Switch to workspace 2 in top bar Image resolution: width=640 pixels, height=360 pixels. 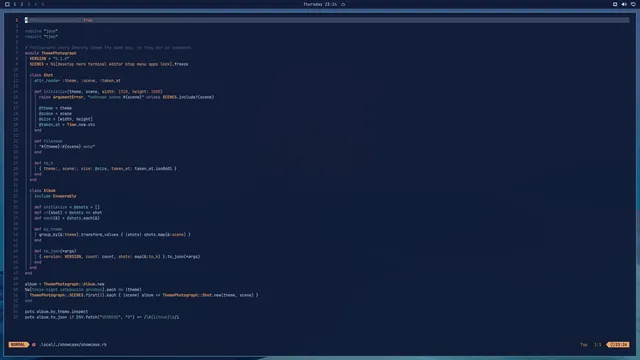pyautogui.click(x=22, y=4)
